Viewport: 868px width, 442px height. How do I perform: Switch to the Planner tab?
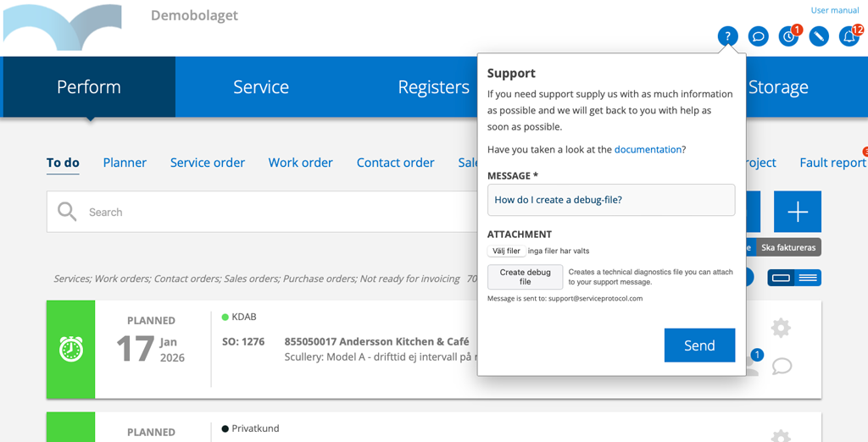[125, 163]
